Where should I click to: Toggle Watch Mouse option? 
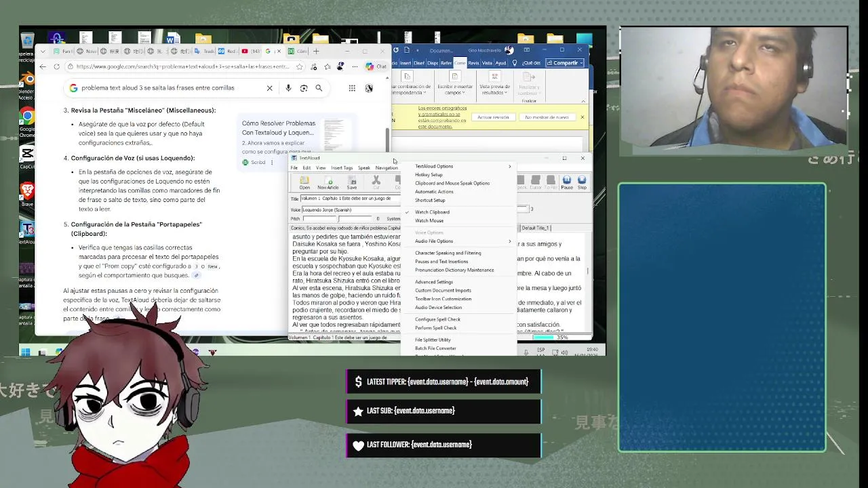click(429, 220)
